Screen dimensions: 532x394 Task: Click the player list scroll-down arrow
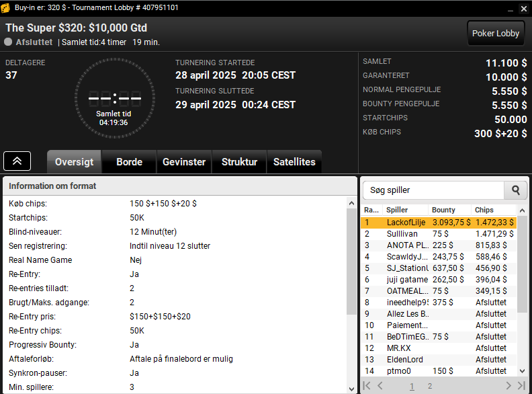(522, 371)
